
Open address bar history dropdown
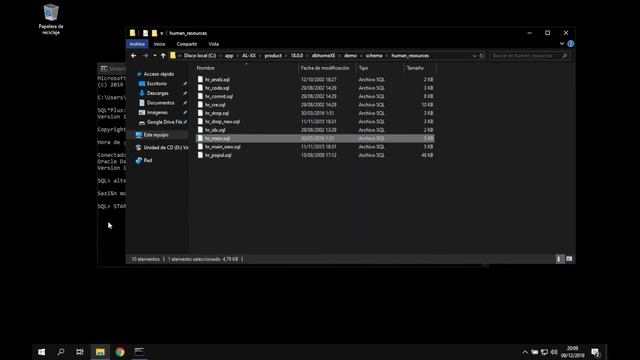474,56
